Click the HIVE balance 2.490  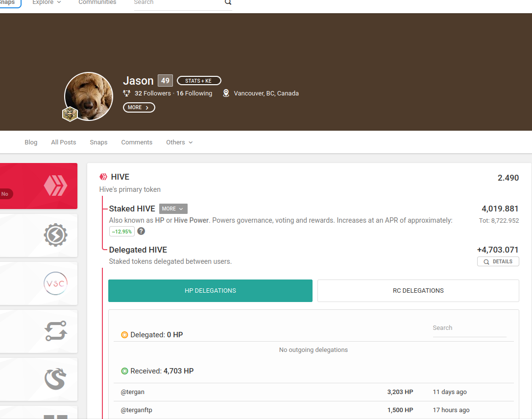tap(508, 178)
